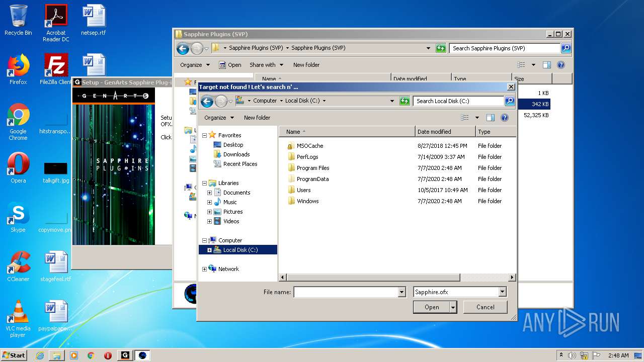Click the Forward arrow in the file dialog

(x=221, y=101)
